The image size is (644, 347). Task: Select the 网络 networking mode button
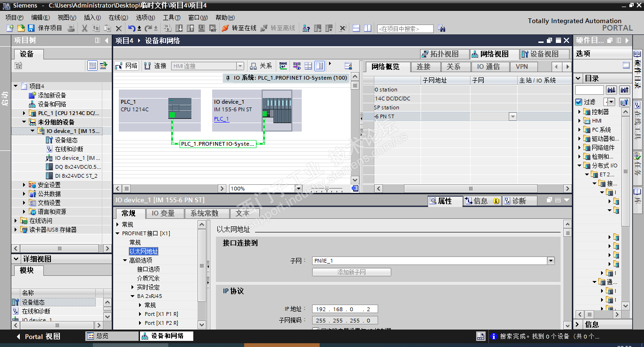(126, 66)
